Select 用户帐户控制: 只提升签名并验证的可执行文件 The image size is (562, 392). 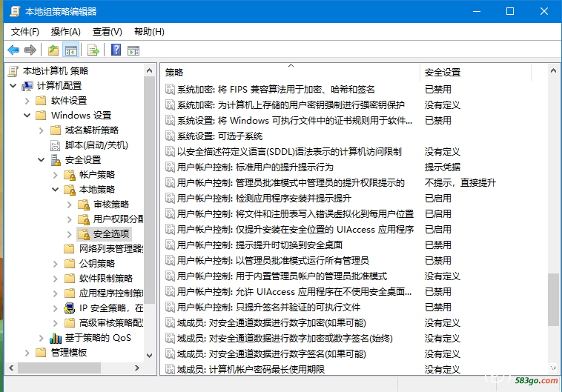(x=268, y=308)
